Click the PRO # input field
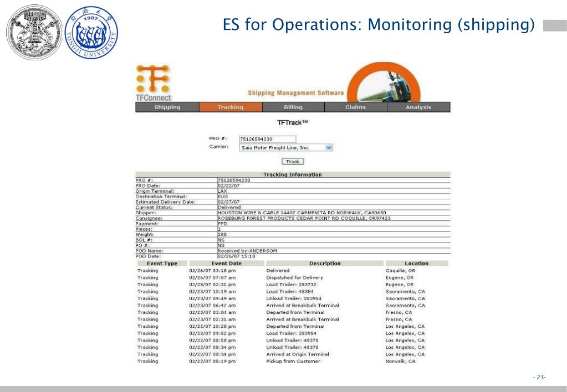Viewport: 567px width, 392px height. [x=268, y=139]
